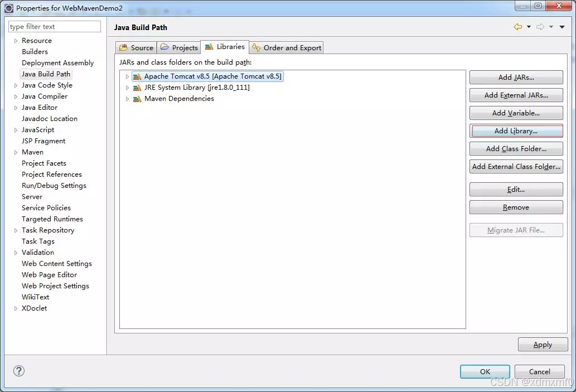The width and height of the screenshot is (576, 392).
Task: Expand the Validation category
Action: (16, 253)
